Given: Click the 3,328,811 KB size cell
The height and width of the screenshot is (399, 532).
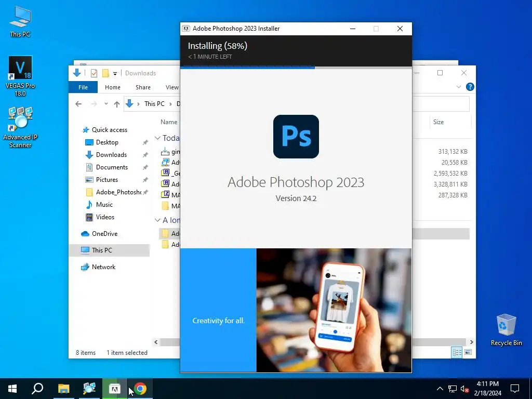Looking at the screenshot, I should click(450, 184).
